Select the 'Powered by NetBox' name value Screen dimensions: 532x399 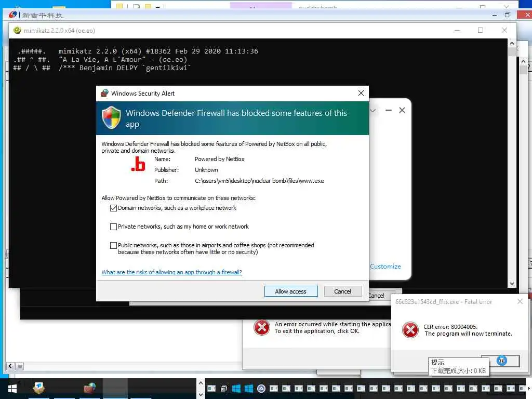[x=220, y=159]
